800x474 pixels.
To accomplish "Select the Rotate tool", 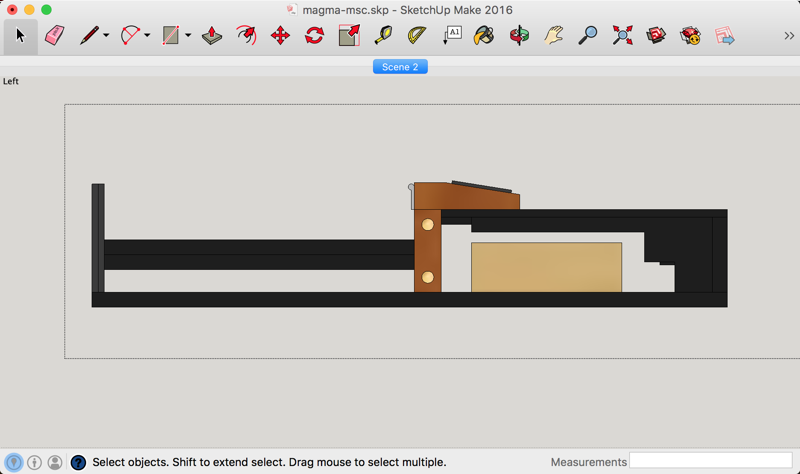I will [314, 36].
